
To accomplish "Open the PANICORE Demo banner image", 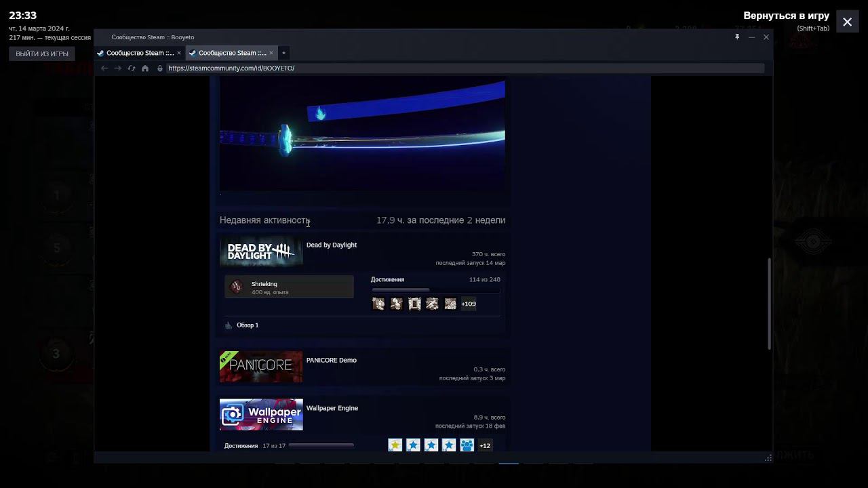I will coord(261,367).
